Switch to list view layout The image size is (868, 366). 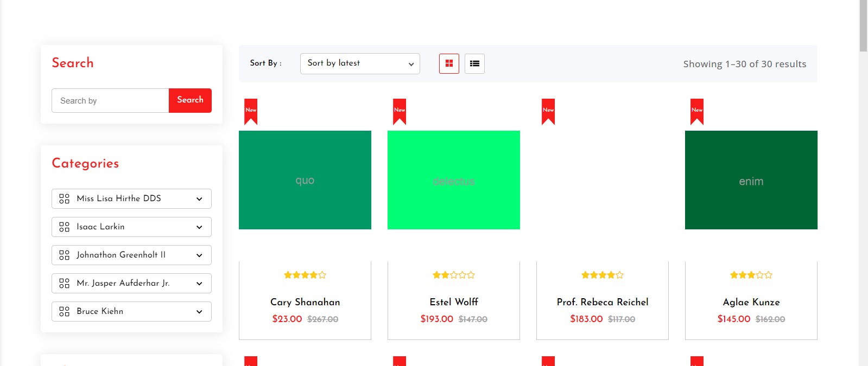click(x=474, y=63)
